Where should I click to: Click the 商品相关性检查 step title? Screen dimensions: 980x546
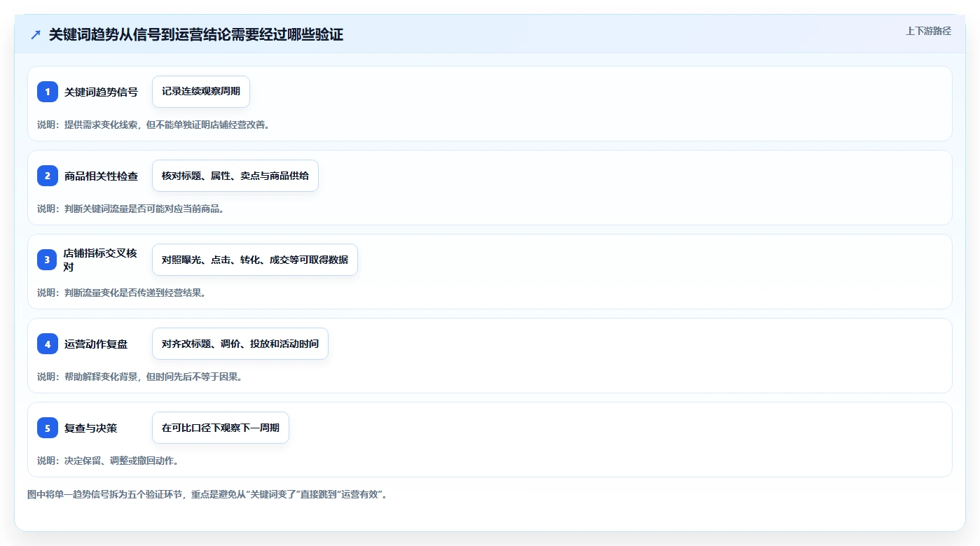(x=101, y=176)
